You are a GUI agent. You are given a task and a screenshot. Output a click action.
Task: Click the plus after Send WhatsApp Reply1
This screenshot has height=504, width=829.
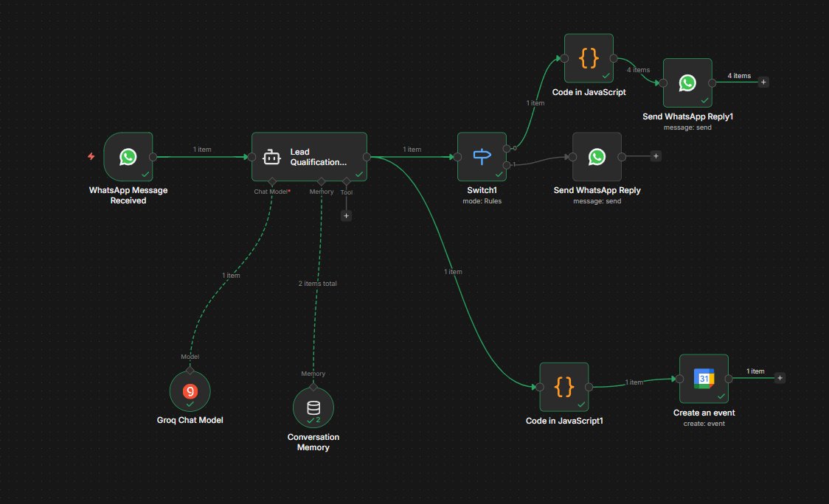(763, 83)
